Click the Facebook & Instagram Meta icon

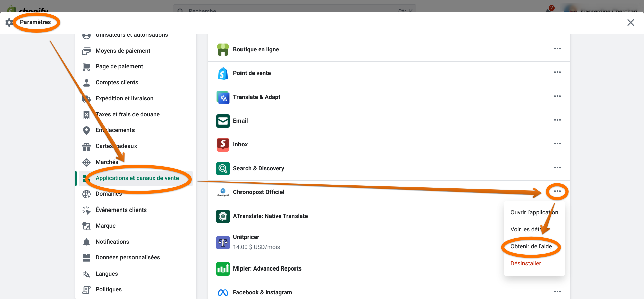tap(223, 293)
